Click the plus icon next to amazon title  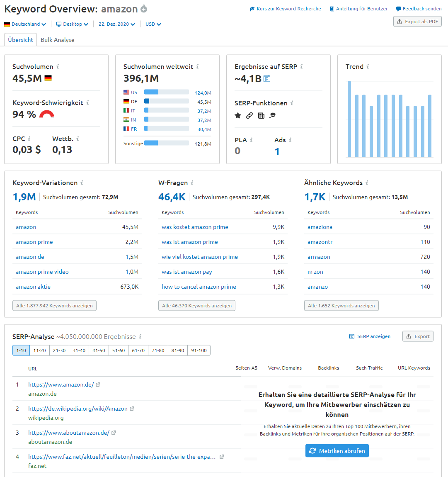(x=144, y=9)
